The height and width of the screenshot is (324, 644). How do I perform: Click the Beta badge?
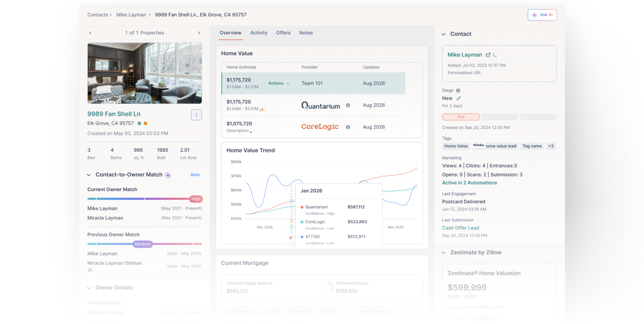[195, 175]
